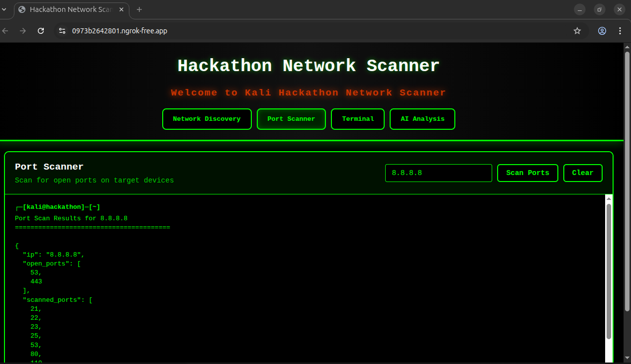Click the "ip": "8.8.8.8" line
Image resolution: width=631 pixels, height=364 pixels.
[54, 255]
